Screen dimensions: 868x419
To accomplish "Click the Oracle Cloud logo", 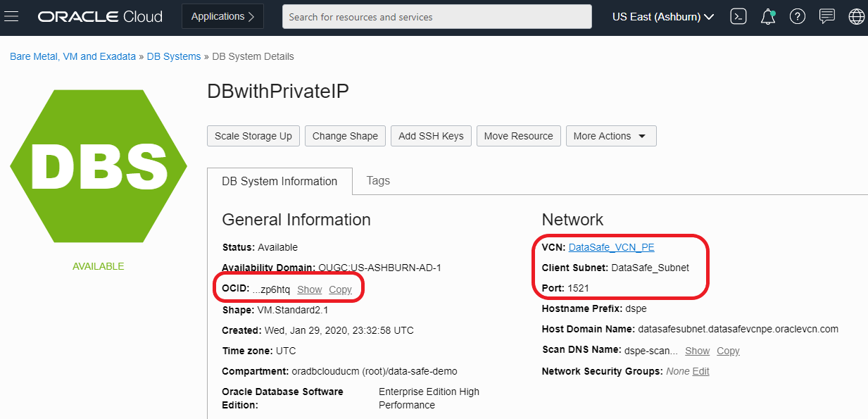I will coord(100,16).
